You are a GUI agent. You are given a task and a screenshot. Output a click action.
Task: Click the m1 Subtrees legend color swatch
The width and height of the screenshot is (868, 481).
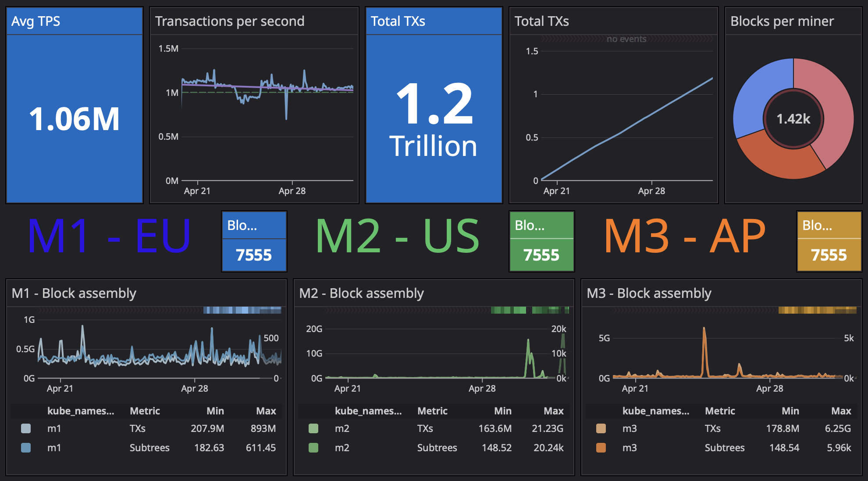click(26, 448)
